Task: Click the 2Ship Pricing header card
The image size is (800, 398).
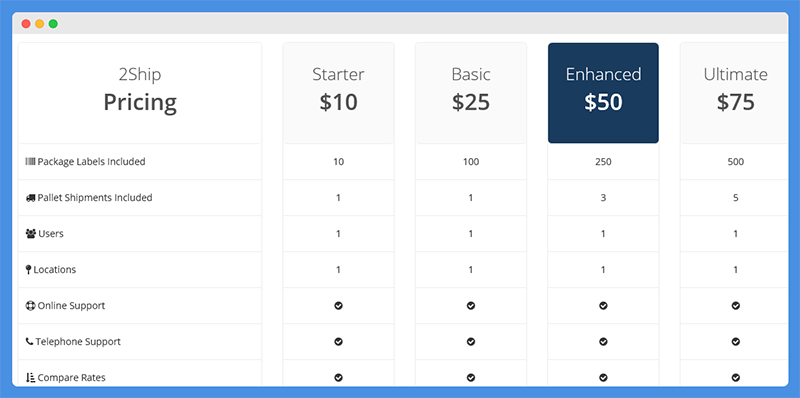Action: [x=140, y=93]
